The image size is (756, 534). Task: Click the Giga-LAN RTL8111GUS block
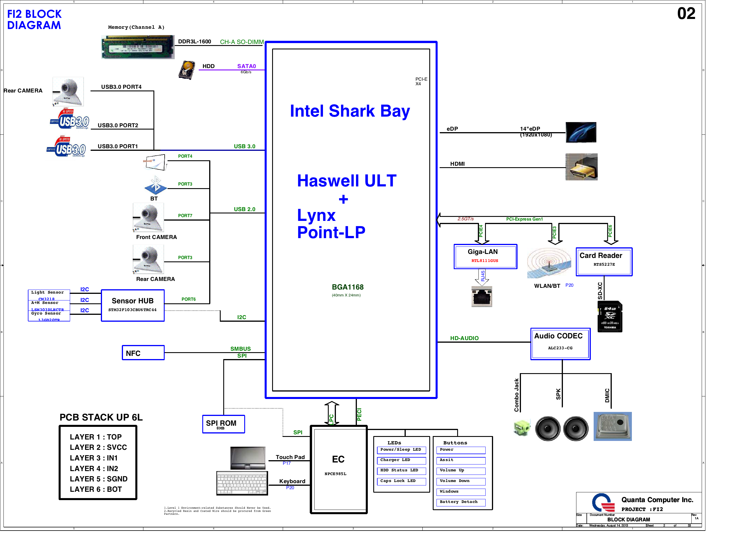click(485, 257)
